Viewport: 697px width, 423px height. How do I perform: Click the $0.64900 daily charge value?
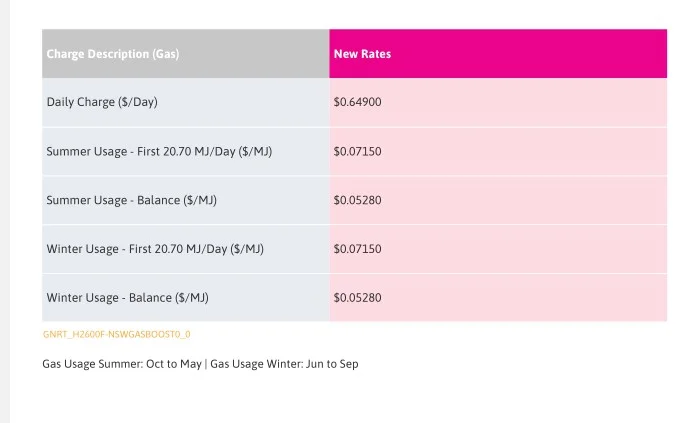tap(357, 102)
